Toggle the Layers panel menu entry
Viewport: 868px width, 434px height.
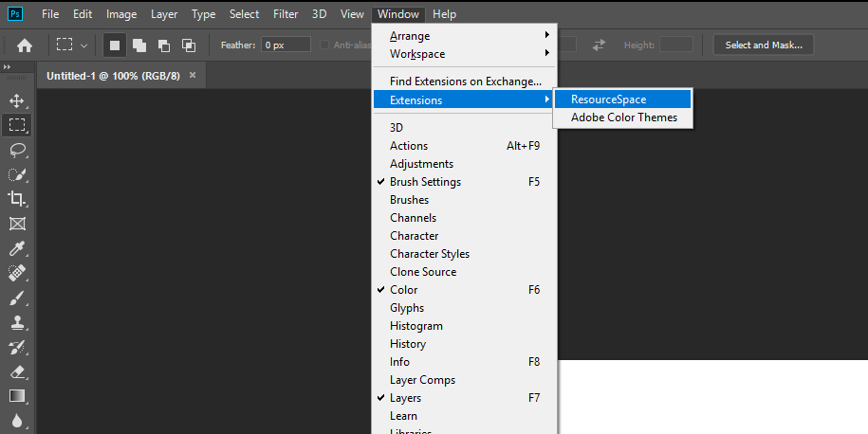click(x=405, y=398)
